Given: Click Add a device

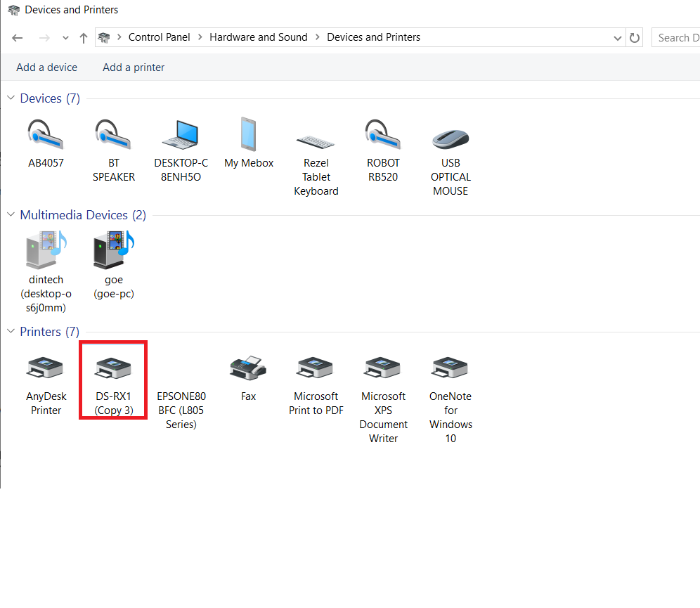Looking at the screenshot, I should coord(47,67).
